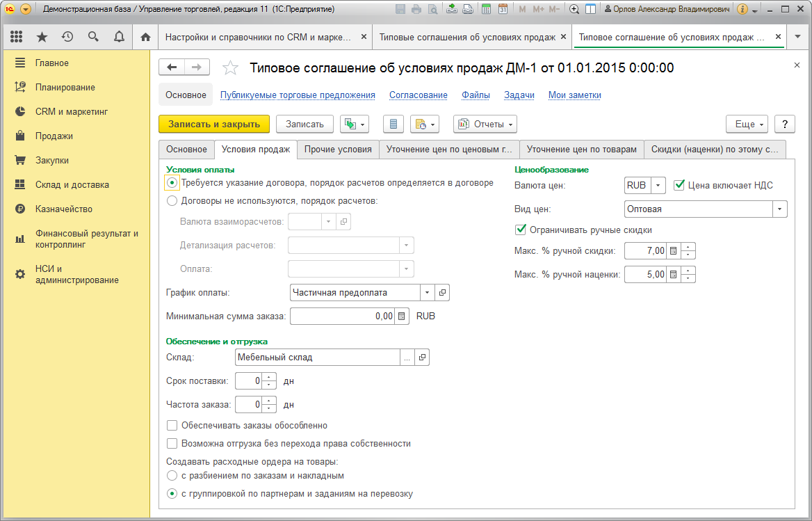This screenshot has height=521, width=812.
Task: Expand Вид цен dropdown
Action: point(780,209)
